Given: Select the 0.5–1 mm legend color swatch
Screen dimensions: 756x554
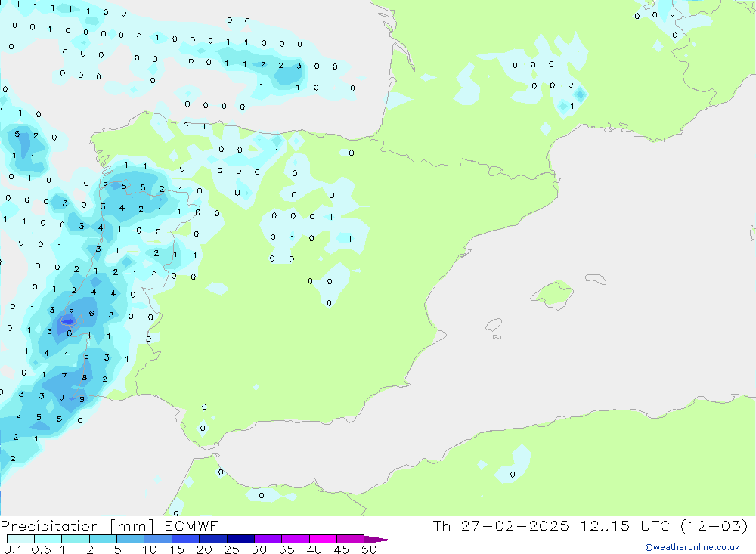Looking at the screenshot, I should click(x=48, y=539).
